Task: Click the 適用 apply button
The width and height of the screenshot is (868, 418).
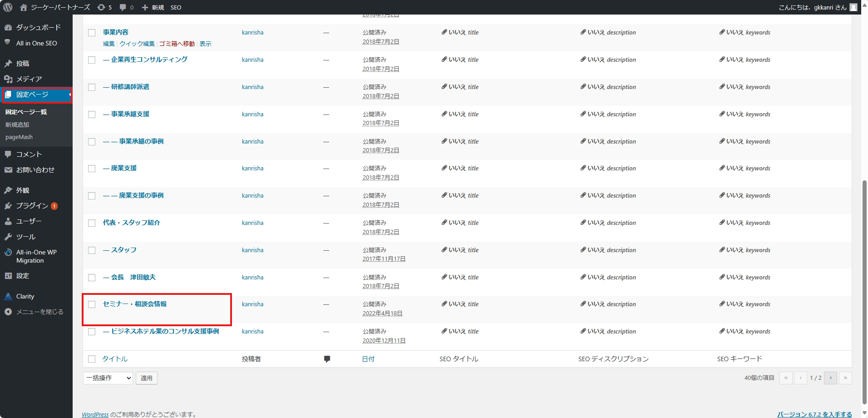Action: click(x=146, y=378)
